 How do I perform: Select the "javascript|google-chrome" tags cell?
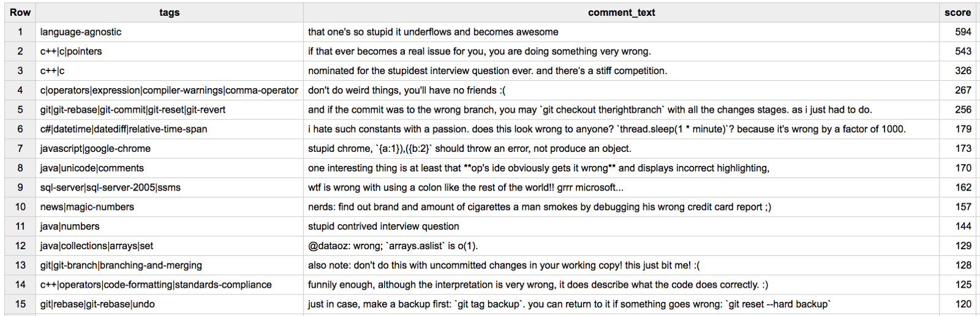pos(96,149)
